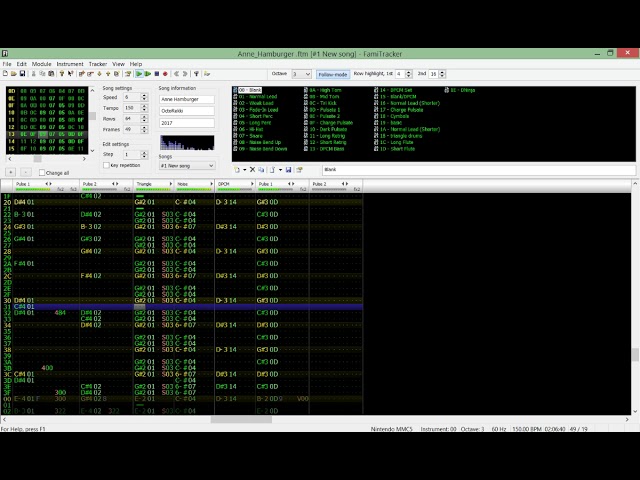Click the copyright field showing 2017
The width and height of the screenshot is (640, 480).
tap(187, 123)
